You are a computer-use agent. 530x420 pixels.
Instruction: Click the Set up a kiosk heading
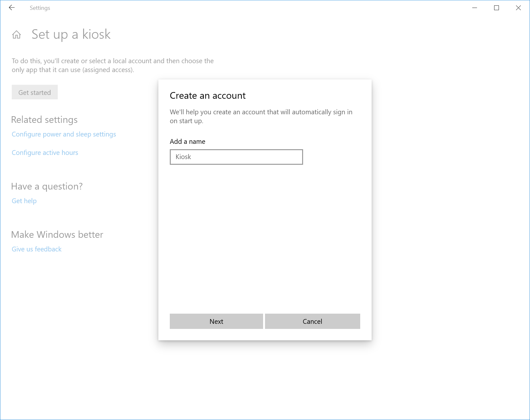[x=71, y=34]
